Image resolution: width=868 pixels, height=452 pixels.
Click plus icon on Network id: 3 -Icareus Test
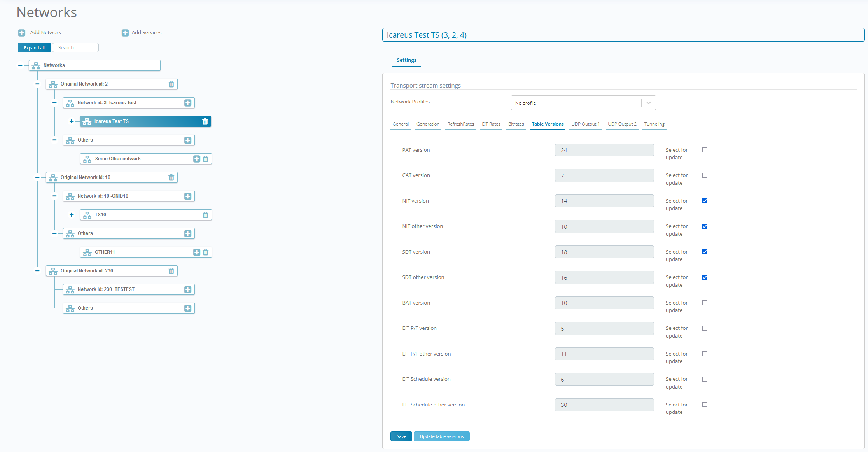(x=188, y=103)
